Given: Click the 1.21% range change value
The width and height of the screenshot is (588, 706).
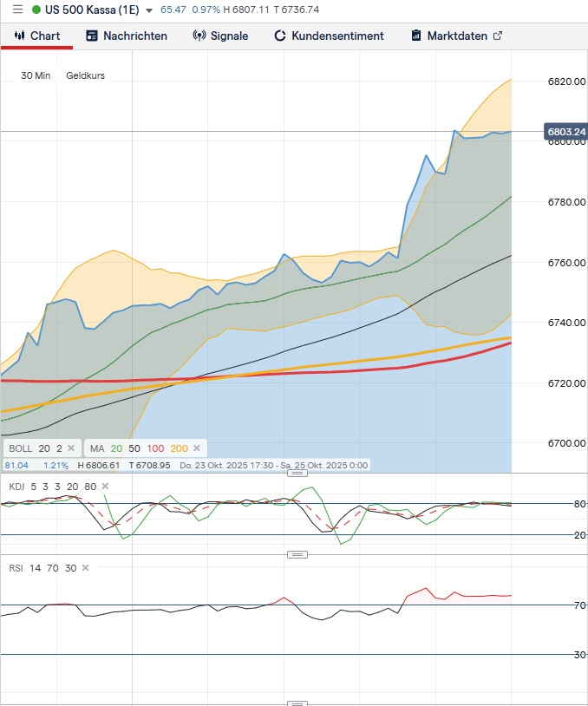Looking at the screenshot, I should (x=56, y=466).
